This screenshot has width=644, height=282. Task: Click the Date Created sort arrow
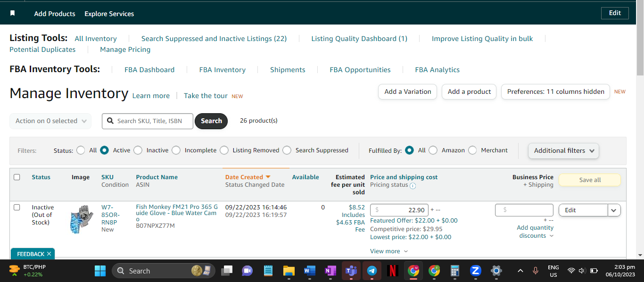click(268, 177)
